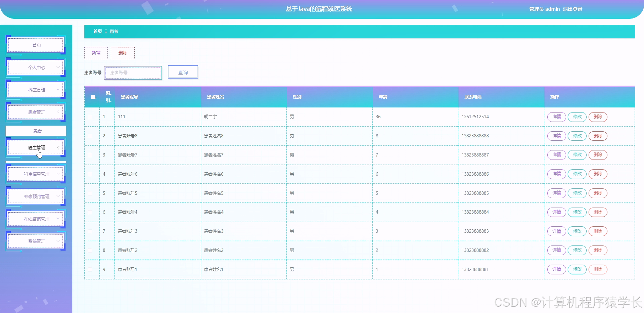
Task: Expand the 在线咨询管理 menu arrow
Action: pos(58,219)
